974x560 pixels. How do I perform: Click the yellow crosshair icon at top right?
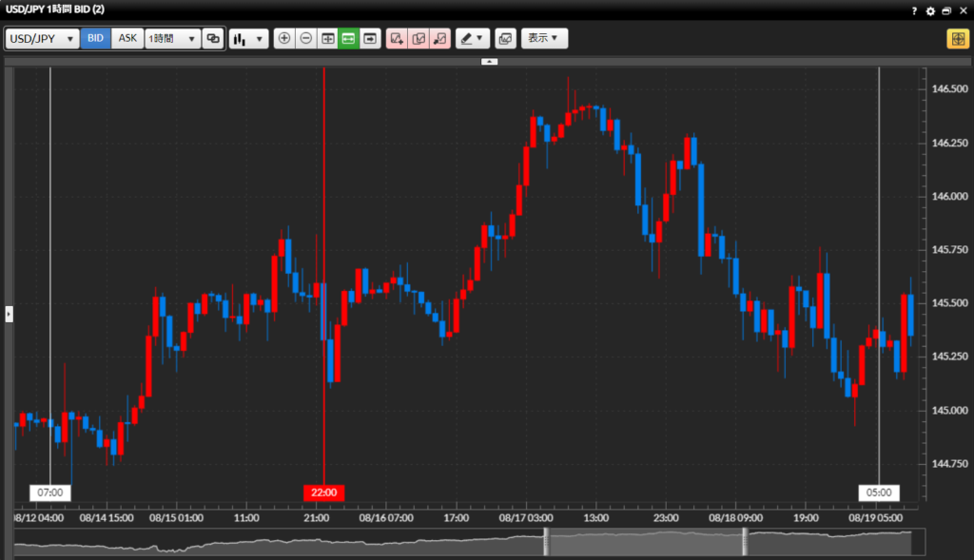956,39
